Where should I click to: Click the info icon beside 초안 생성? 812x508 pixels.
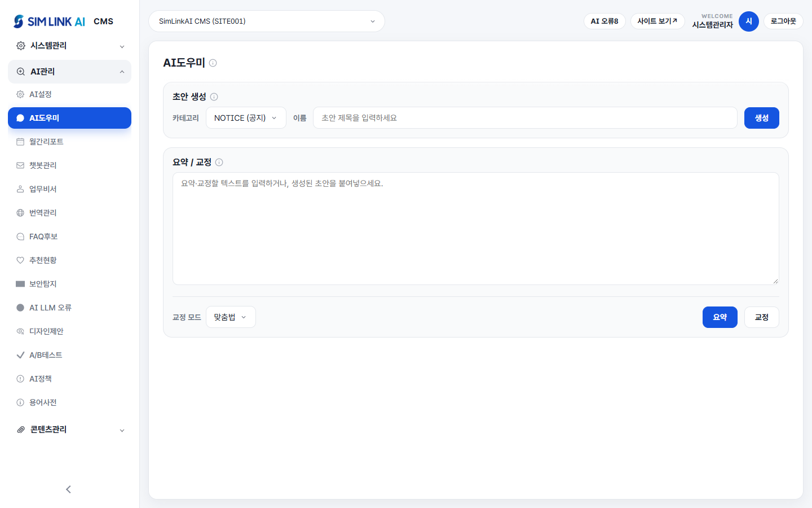[x=214, y=97]
